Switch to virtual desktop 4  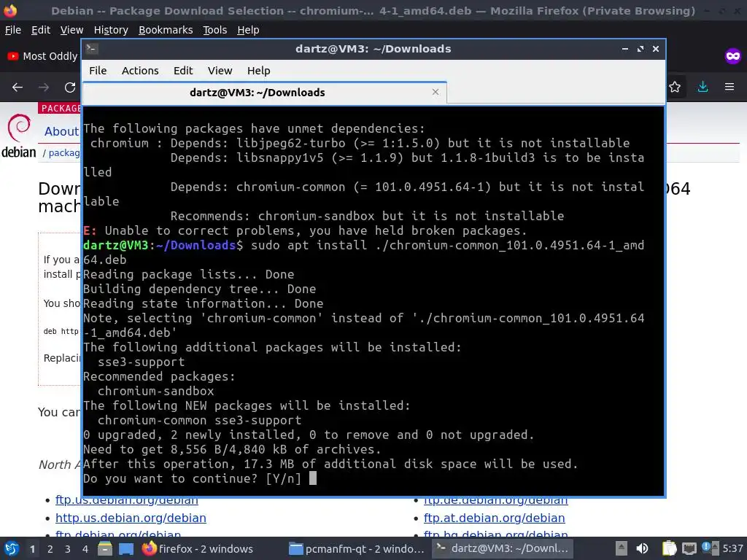[85, 549]
